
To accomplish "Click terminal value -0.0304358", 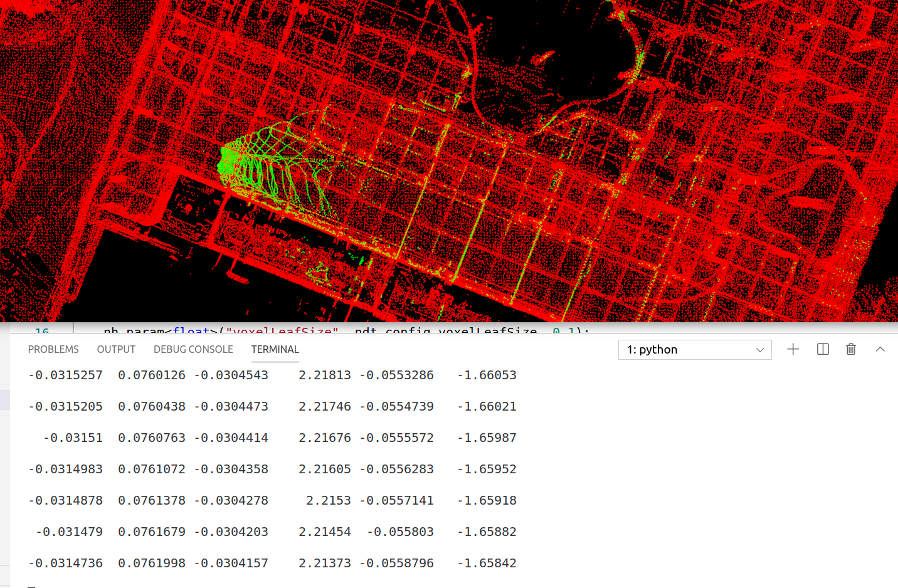I will [231, 469].
